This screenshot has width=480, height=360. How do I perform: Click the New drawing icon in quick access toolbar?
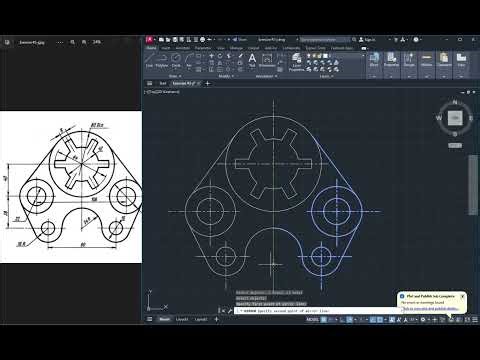(161, 40)
